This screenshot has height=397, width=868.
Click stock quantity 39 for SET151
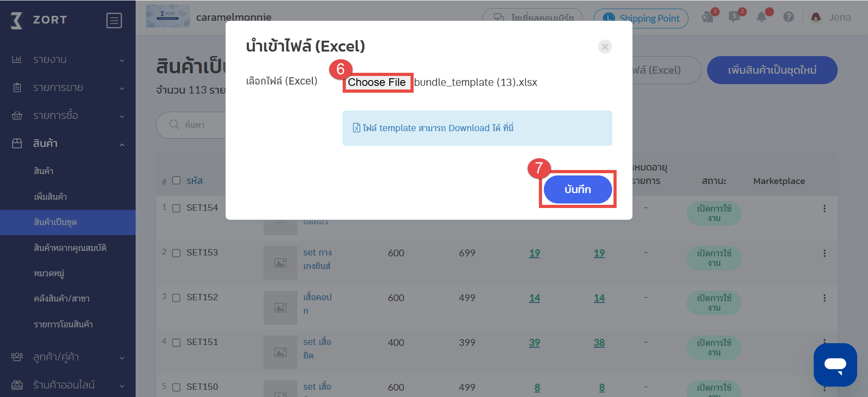[534, 343]
